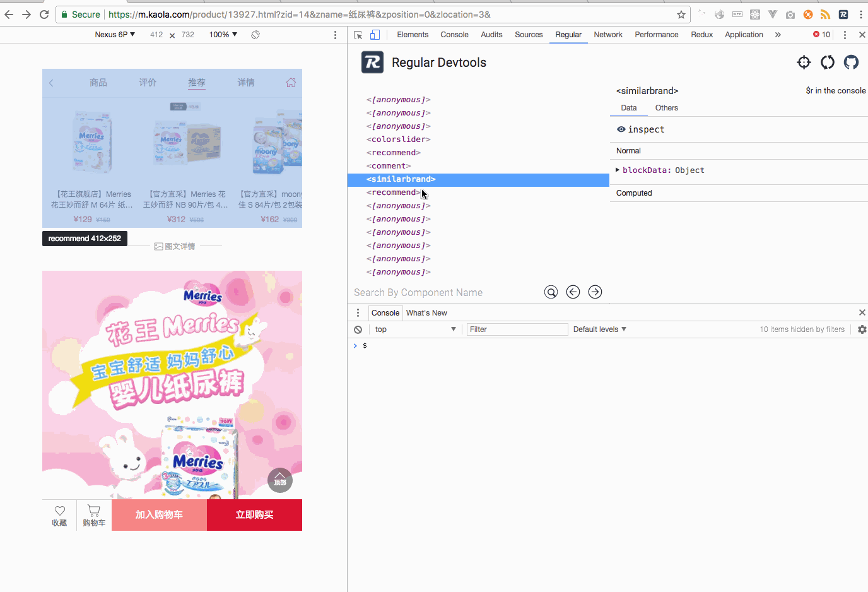Open the Audits tab
The image size is (868, 592).
point(491,35)
